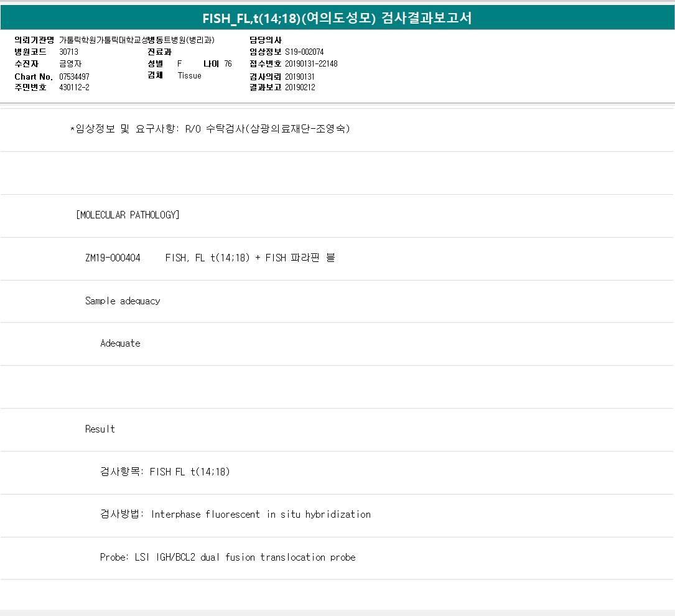Click sex value F
The width and height of the screenshot is (675, 616).
pyautogui.click(x=180, y=63)
